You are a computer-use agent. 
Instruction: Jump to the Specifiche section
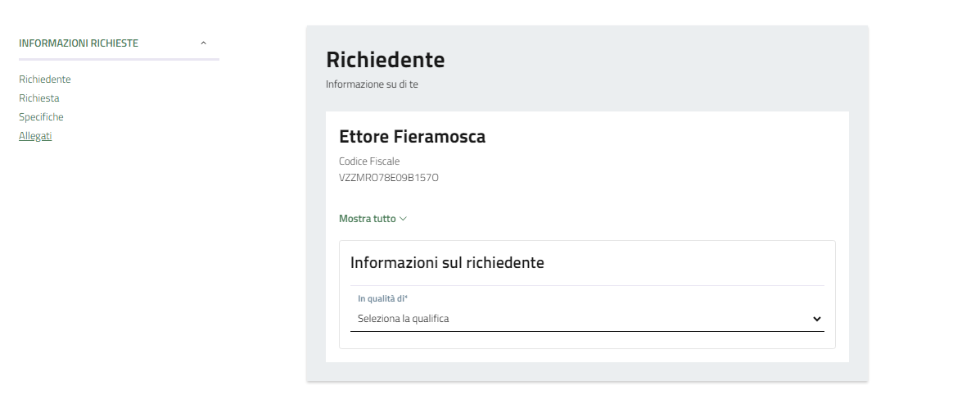[x=41, y=117]
